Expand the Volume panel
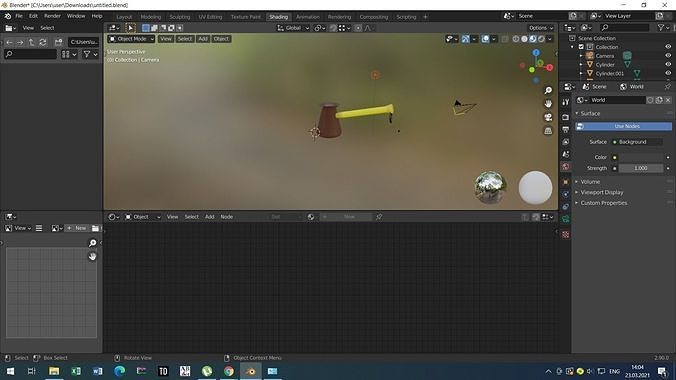Screen dimensions: 676x380 [590, 182]
